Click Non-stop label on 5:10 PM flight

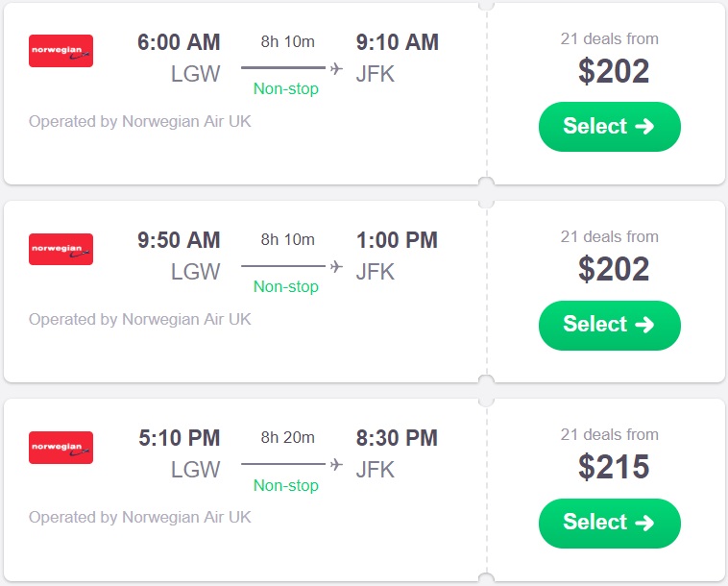click(285, 485)
